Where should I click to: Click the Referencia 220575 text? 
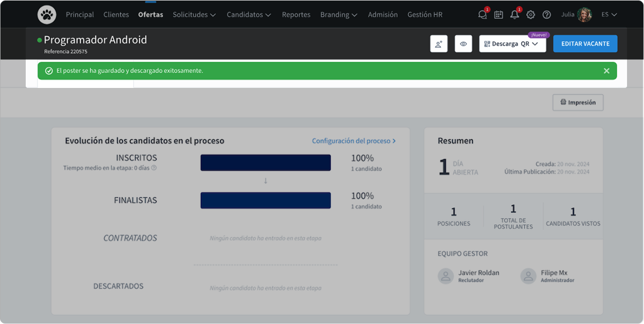65,51
